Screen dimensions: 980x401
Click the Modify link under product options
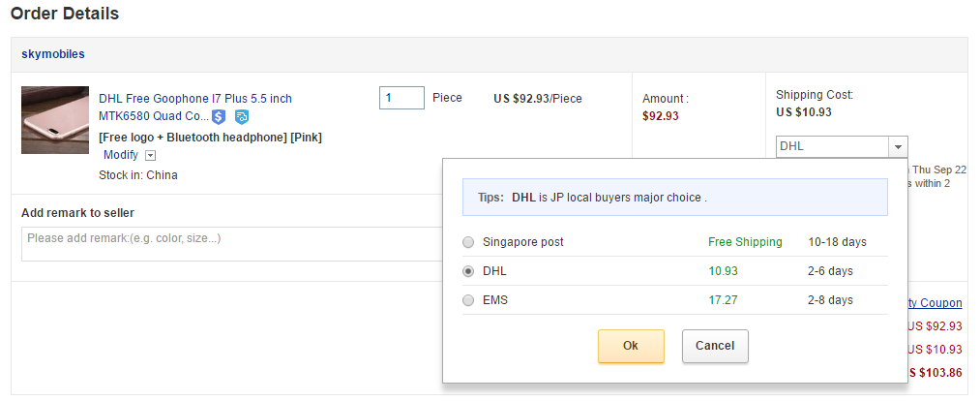click(x=121, y=155)
